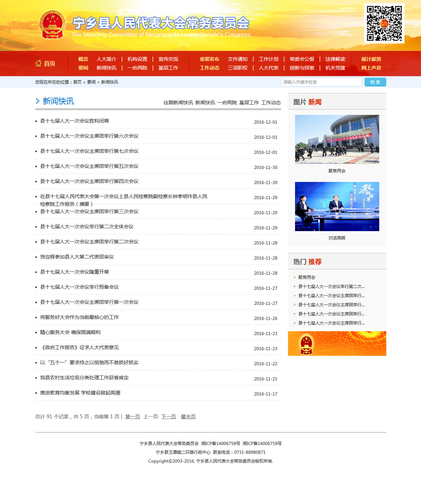Go to 首页 home with house icon
The image size is (421, 504).
(46, 64)
